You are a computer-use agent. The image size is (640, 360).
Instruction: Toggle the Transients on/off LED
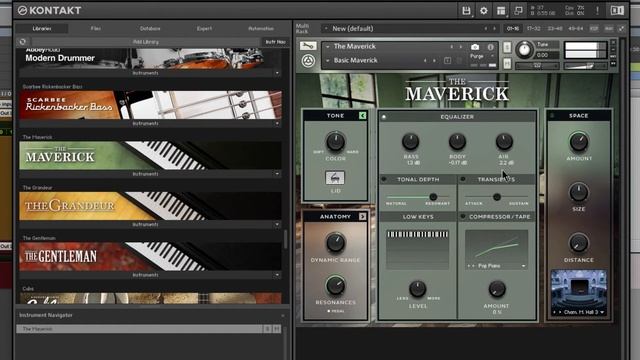click(462, 179)
